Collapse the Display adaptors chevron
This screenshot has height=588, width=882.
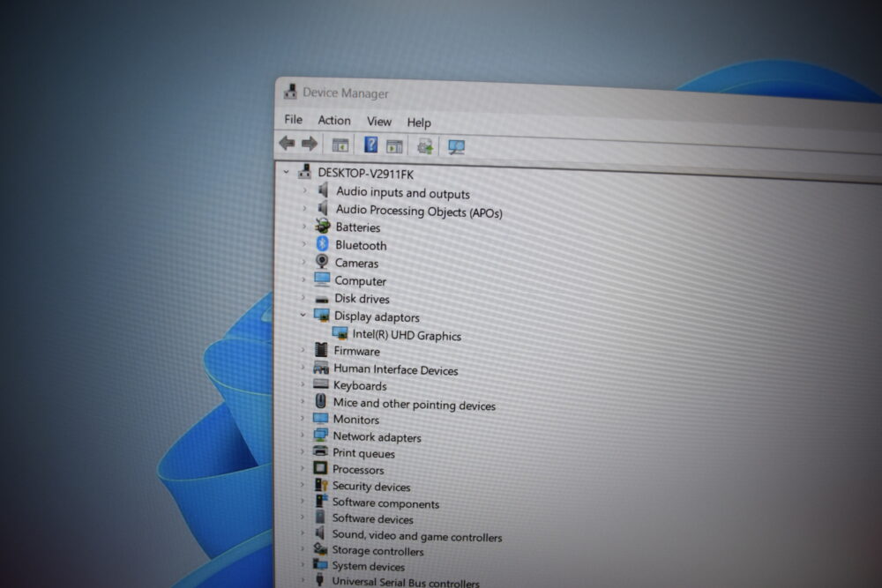click(x=303, y=315)
